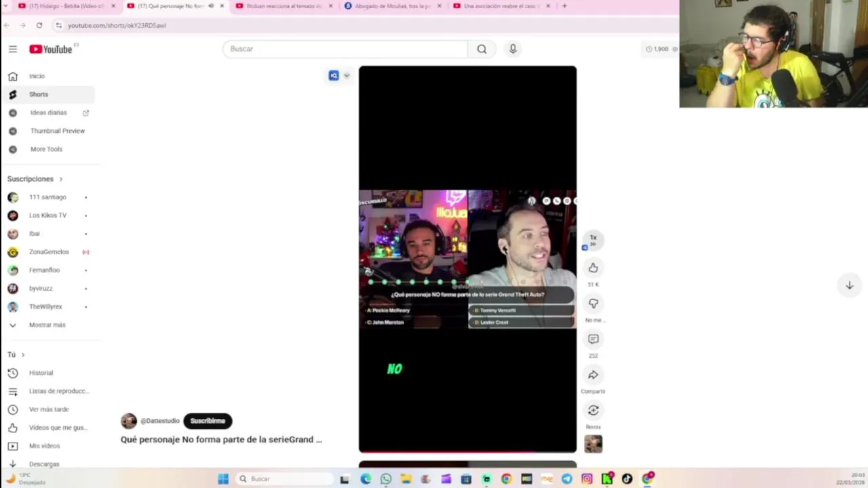Image resolution: width=868 pixels, height=488 pixels.
Task: Like the short with thumbs-up icon
Action: (593, 268)
